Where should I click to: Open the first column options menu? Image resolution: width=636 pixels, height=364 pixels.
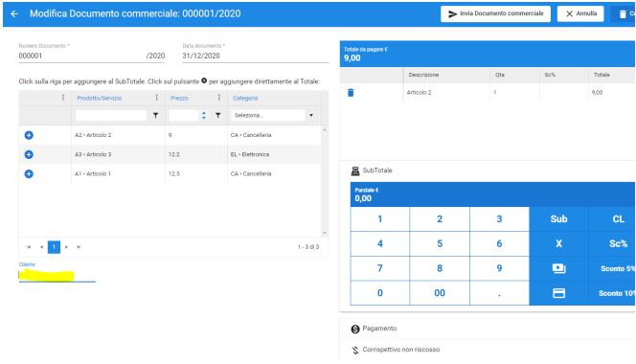point(63,98)
